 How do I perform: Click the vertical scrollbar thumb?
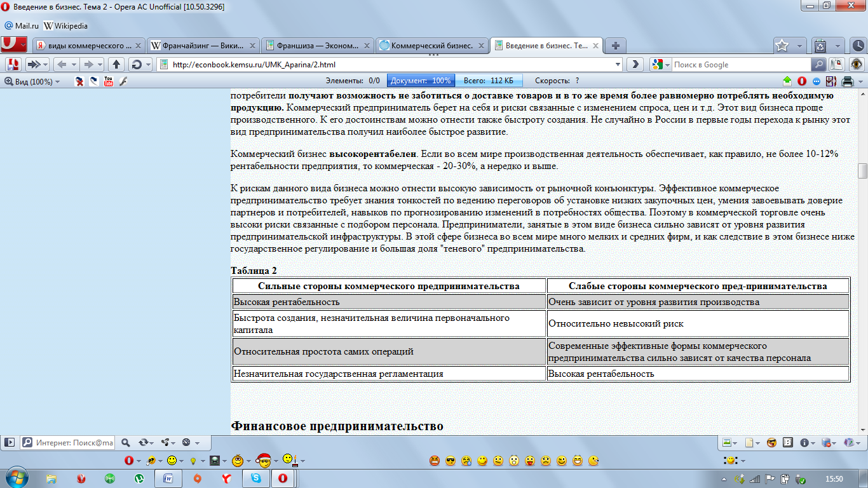(862, 171)
